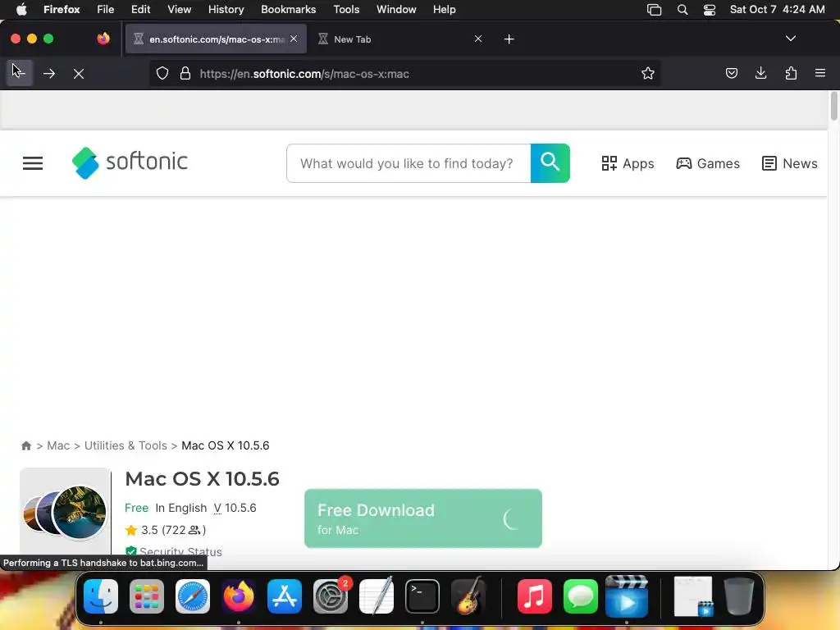Viewport: 840px width, 630px height.
Task: Open a new tab with plus button
Action: pyautogui.click(x=509, y=39)
